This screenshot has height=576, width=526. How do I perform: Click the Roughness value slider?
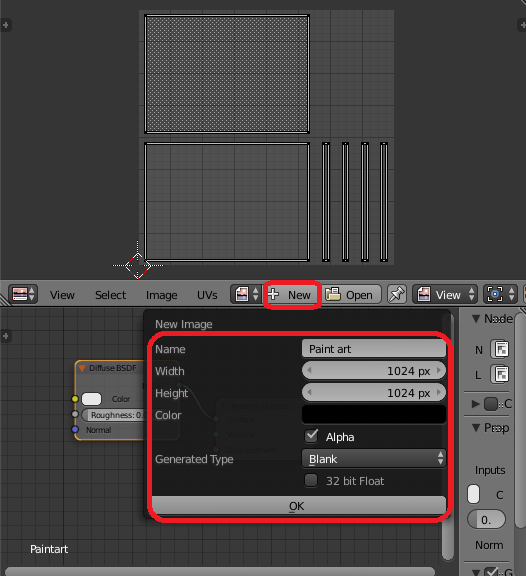click(114, 415)
